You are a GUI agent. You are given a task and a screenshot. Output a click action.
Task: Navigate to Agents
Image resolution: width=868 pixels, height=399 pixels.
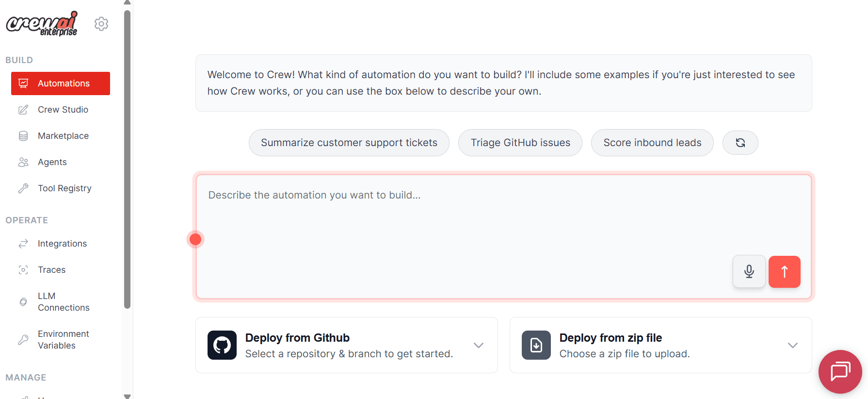(61, 162)
